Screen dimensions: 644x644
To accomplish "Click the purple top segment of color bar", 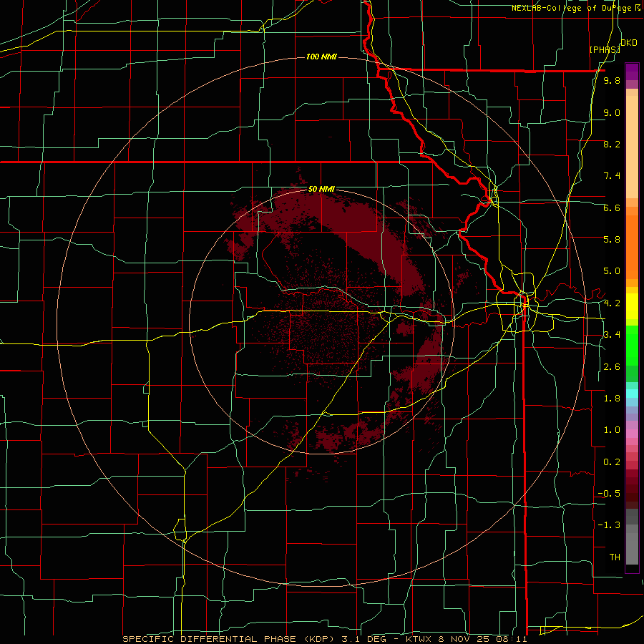I will [x=632, y=72].
